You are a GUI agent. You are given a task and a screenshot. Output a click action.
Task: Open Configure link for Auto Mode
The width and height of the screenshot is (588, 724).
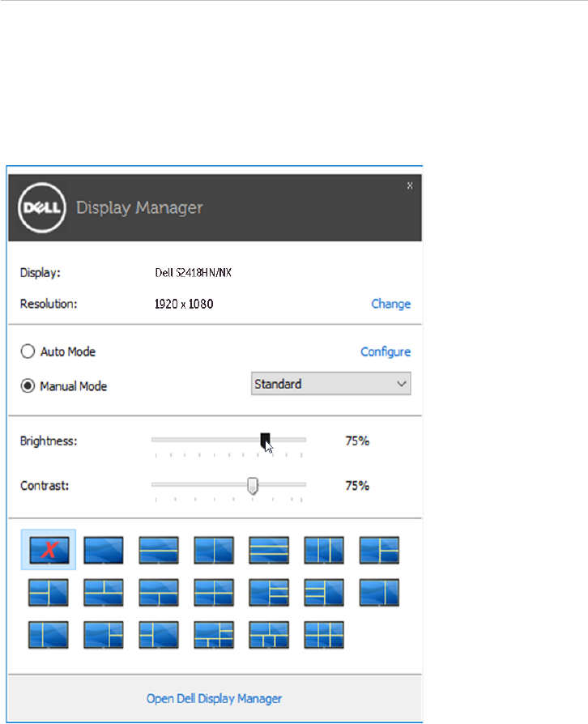coord(386,351)
